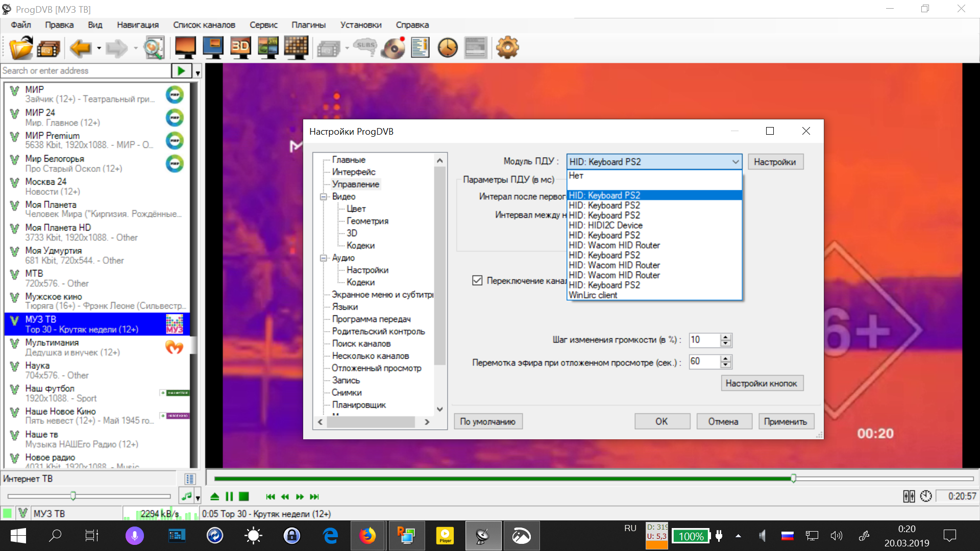Image resolution: width=980 pixels, height=551 pixels.
Task: Open the Модуль ПДУ combo box
Action: point(654,162)
